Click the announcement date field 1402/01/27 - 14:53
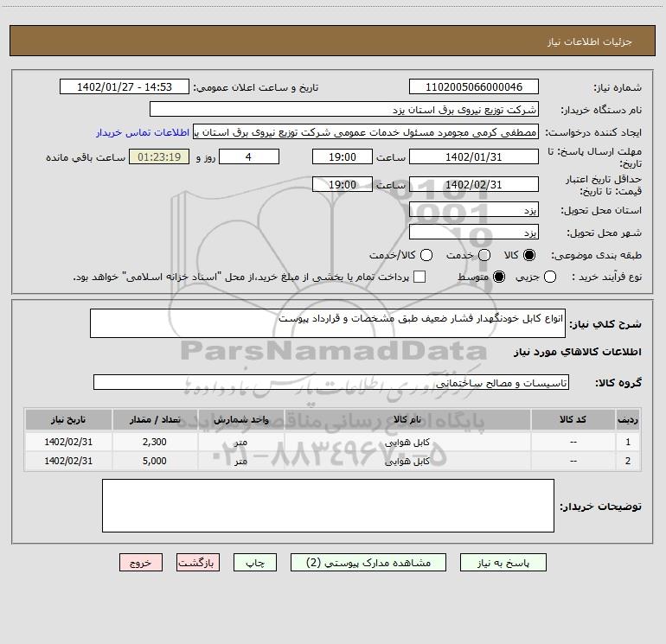 (x=125, y=87)
